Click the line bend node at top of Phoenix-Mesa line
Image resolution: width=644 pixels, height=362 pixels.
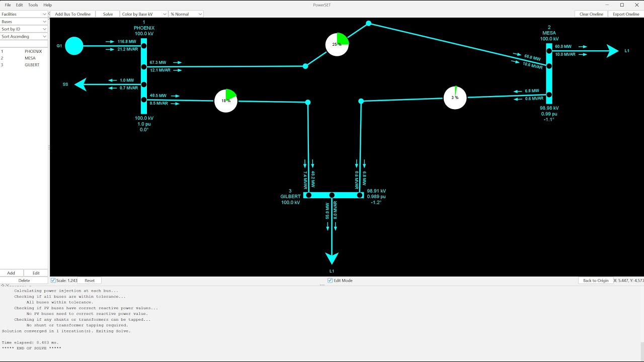368,23
